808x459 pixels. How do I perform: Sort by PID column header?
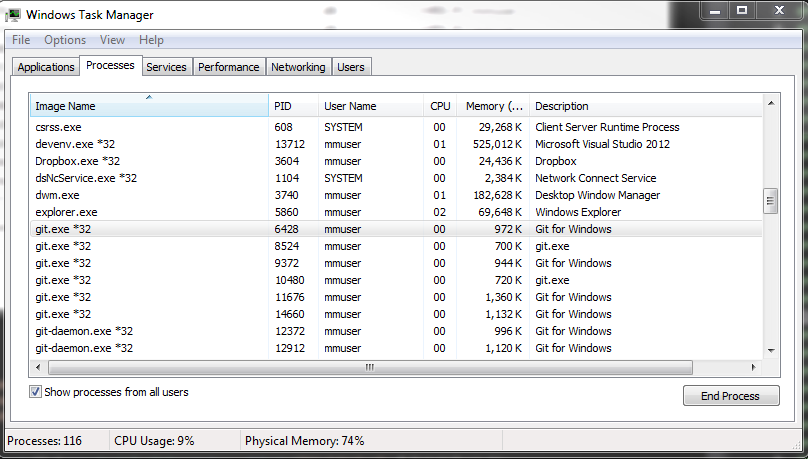(x=293, y=106)
